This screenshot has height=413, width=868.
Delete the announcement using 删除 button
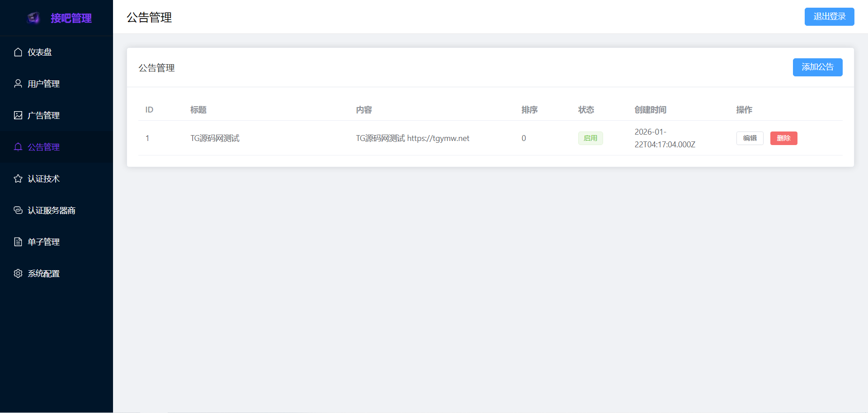coord(783,138)
